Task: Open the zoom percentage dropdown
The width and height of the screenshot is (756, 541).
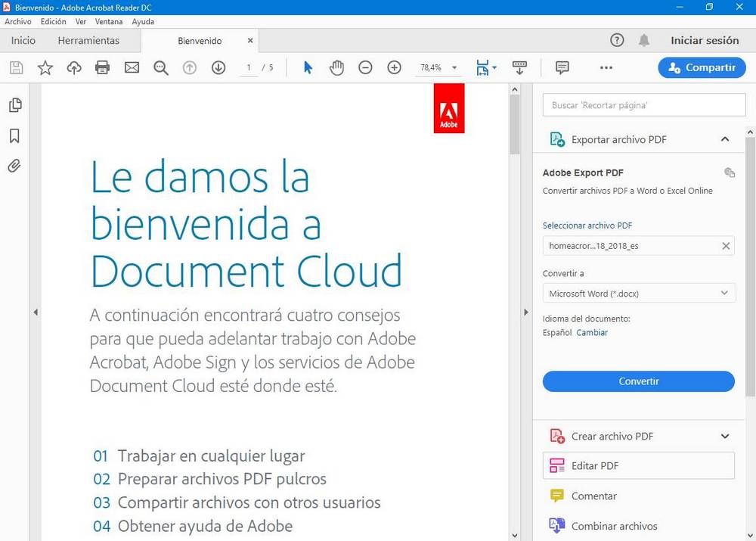Action: (x=454, y=67)
